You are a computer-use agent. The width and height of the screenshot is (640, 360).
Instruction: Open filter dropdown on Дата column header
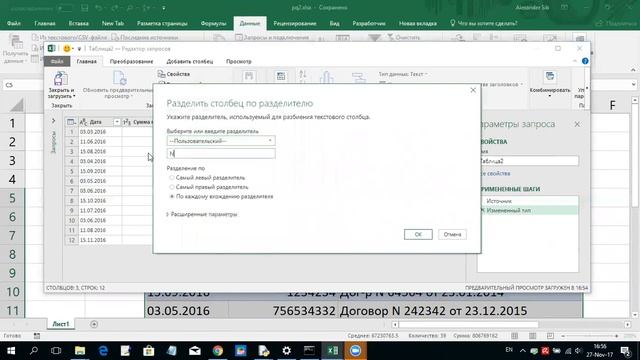click(x=117, y=122)
